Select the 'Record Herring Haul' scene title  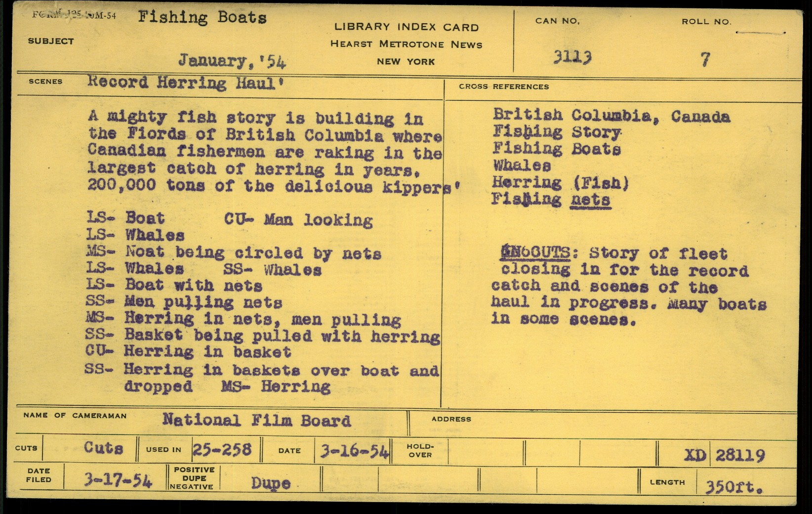point(185,82)
